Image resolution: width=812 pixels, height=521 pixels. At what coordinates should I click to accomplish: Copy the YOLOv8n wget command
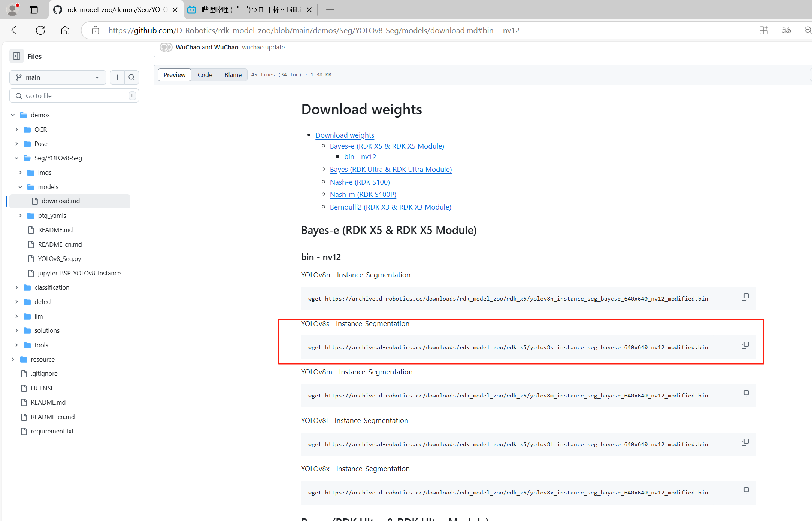pyautogui.click(x=745, y=297)
